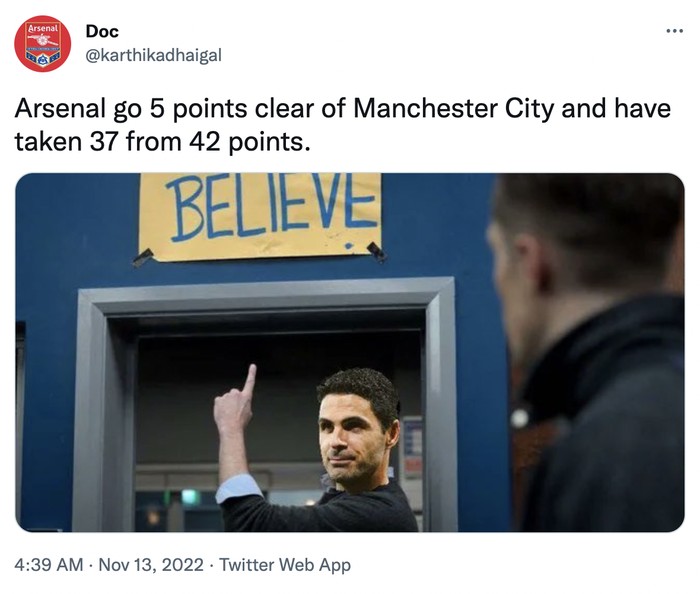Open profile via the Doc display name

point(102,32)
